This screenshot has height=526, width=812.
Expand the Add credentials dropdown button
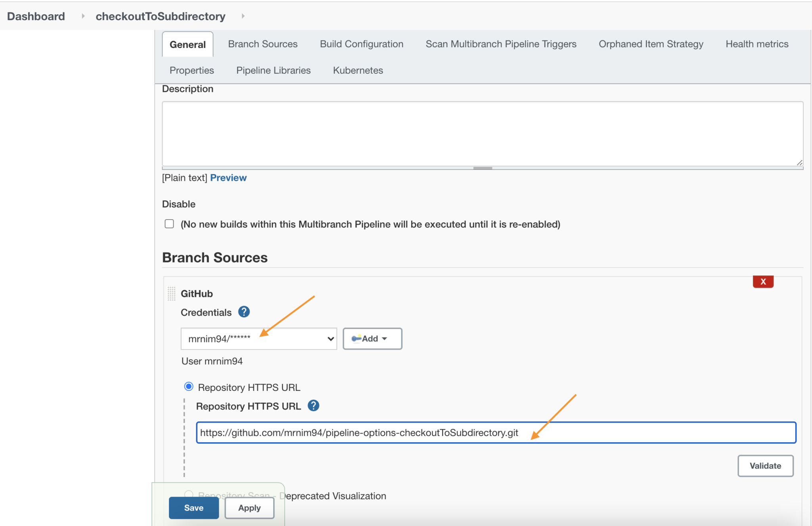[x=372, y=339]
